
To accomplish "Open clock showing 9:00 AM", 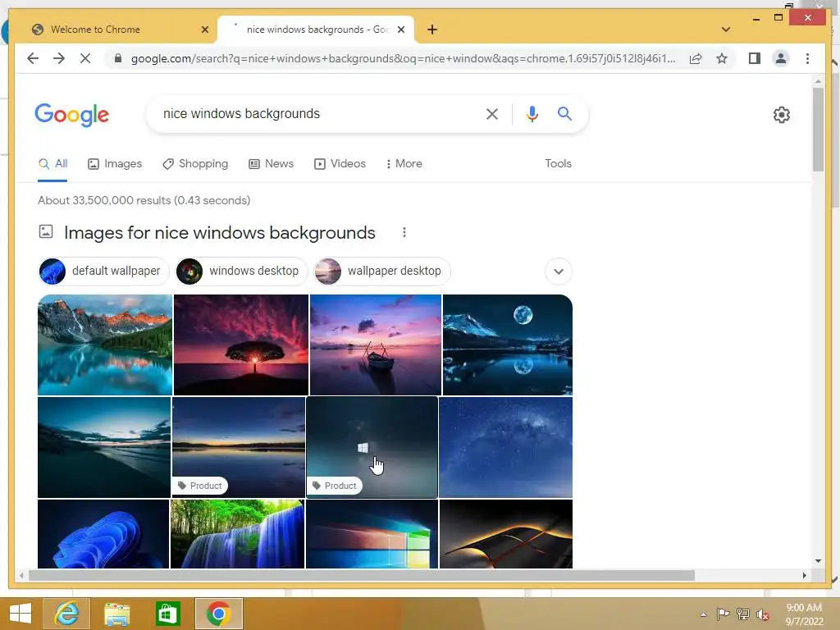I will [804, 614].
